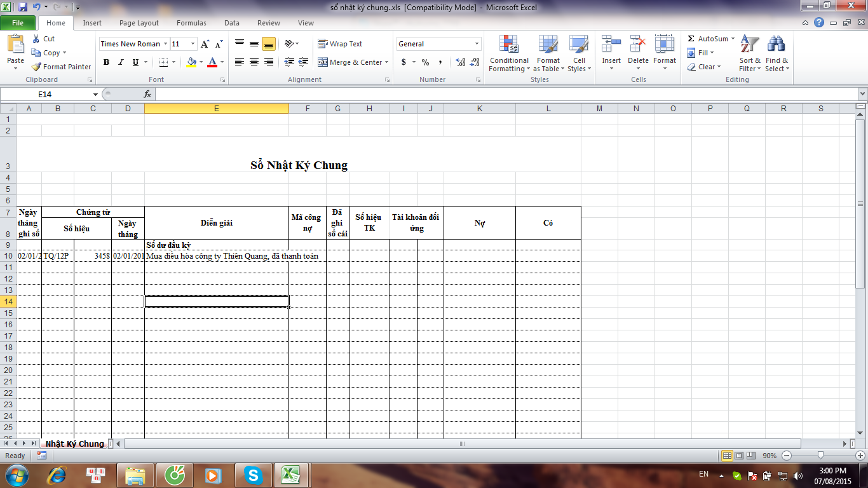Screen dimensions: 868x488
Task: Toggle Bottom Align
Action: click(268, 44)
